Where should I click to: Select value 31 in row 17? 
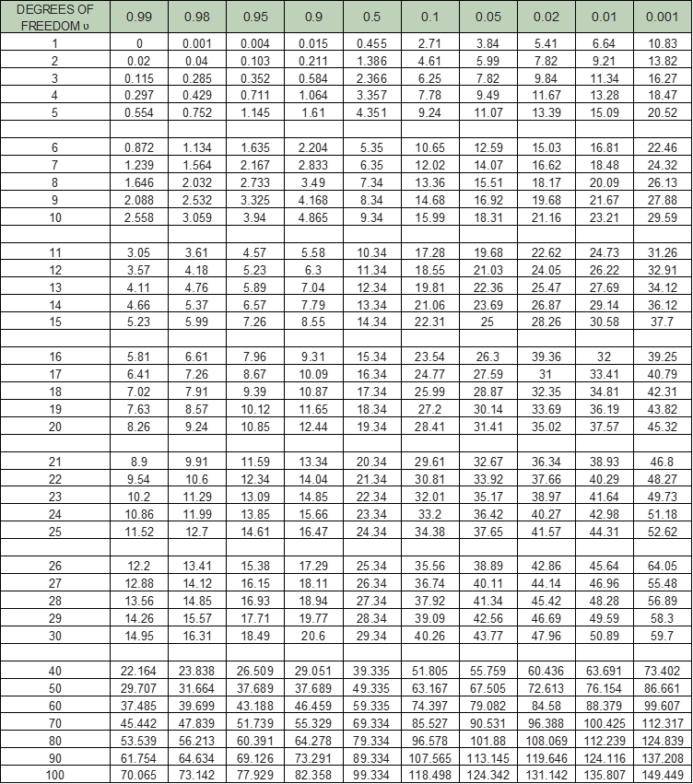coord(546,374)
